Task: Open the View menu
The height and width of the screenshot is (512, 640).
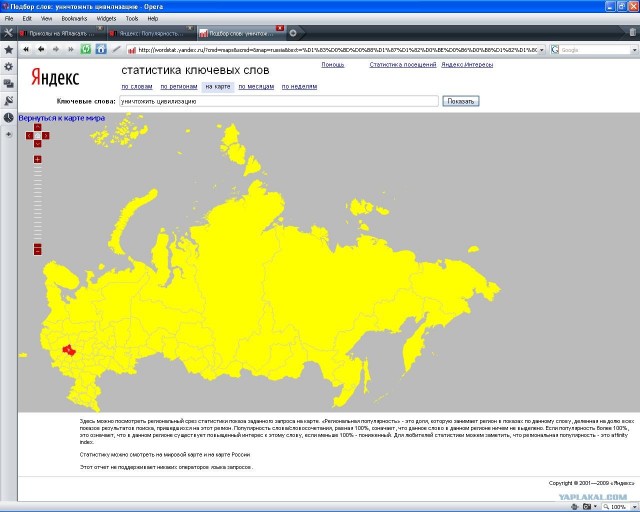Action: coord(47,18)
